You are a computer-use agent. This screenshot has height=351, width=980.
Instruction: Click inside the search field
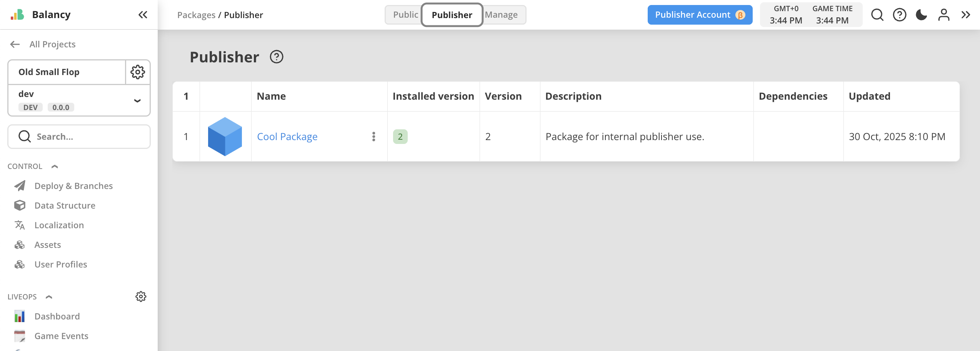tap(78, 136)
